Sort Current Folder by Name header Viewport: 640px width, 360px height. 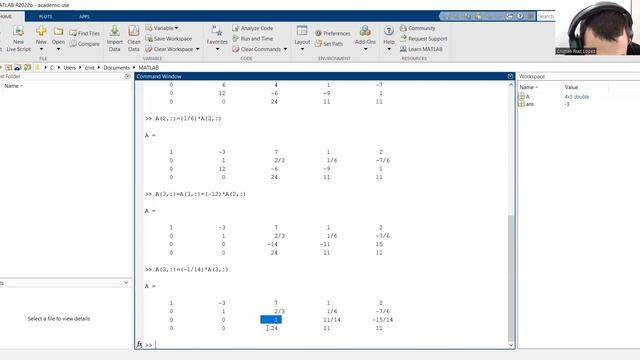click(13, 86)
